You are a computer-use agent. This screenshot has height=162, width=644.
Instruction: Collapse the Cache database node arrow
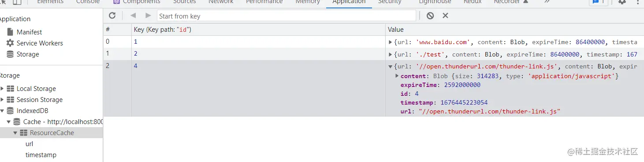pos(8,121)
